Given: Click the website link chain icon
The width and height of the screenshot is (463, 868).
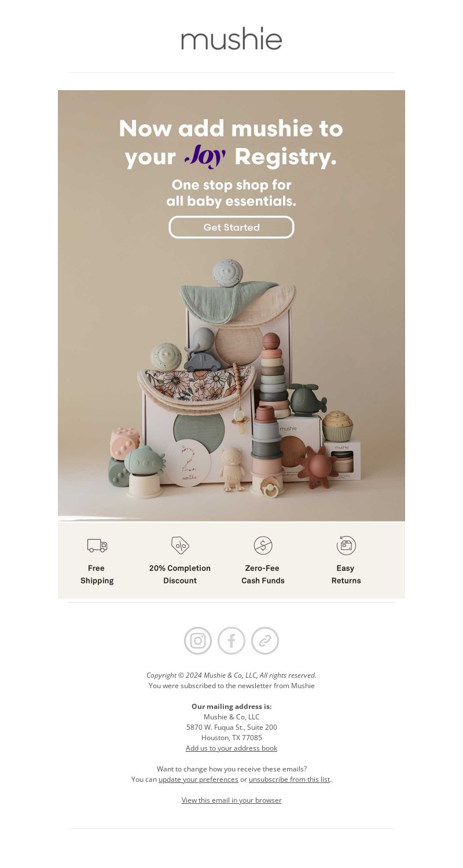Looking at the screenshot, I should tap(265, 641).
